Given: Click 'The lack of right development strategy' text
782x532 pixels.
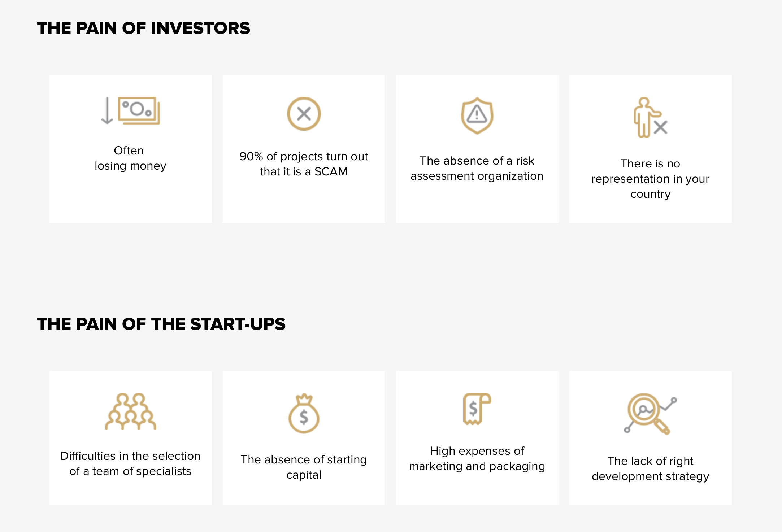Looking at the screenshot, I should 650,468.
